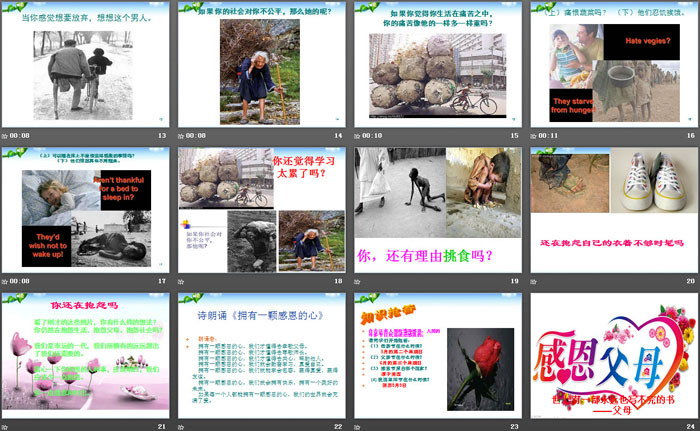The width and height of the screenshot is (700, 431).
Task: Click the animation star icon under slide 18
Action: pos(181,281)
